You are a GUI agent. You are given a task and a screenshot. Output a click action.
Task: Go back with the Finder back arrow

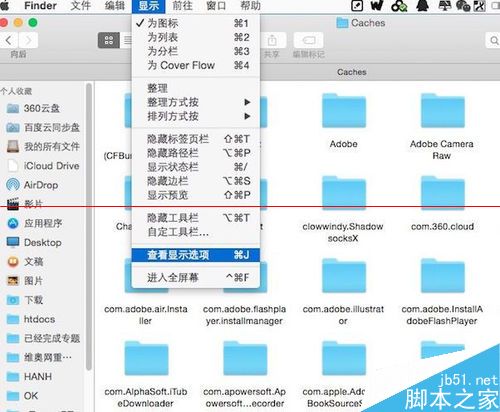9,40
